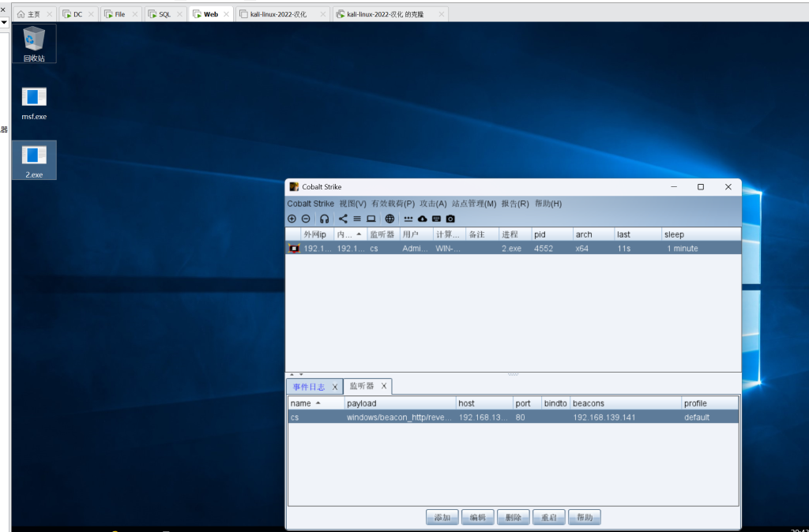
Task: Click the disconnect (minus circle) toolbar icon
Action: pos(306,219)
